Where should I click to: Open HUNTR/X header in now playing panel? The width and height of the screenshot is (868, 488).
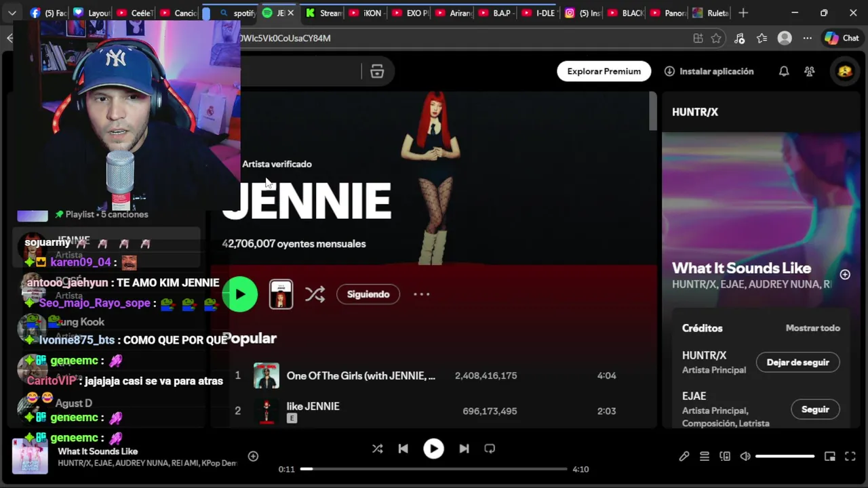695,112
